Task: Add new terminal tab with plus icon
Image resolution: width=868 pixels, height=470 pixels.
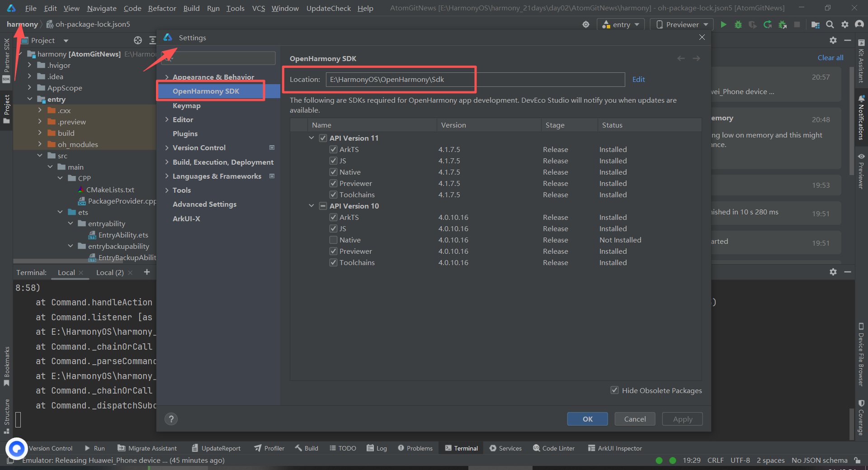Action: pos(146,272)
